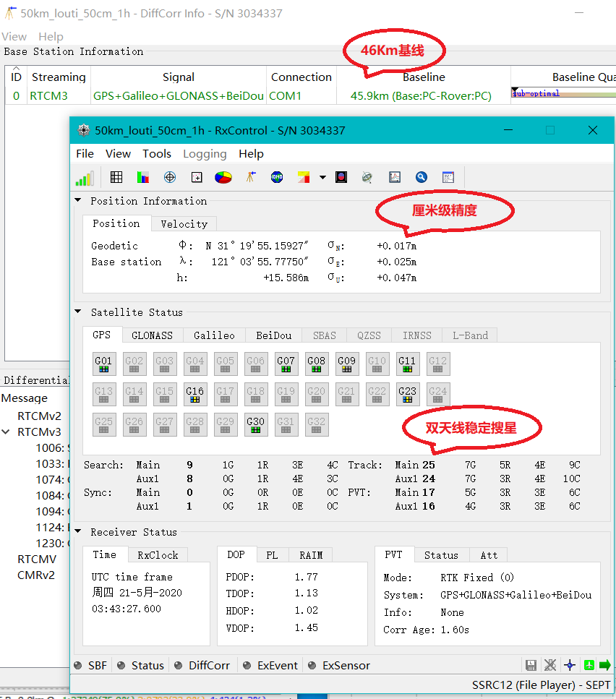Open the Help menu in DiffCorr Info window

(51, 37)
